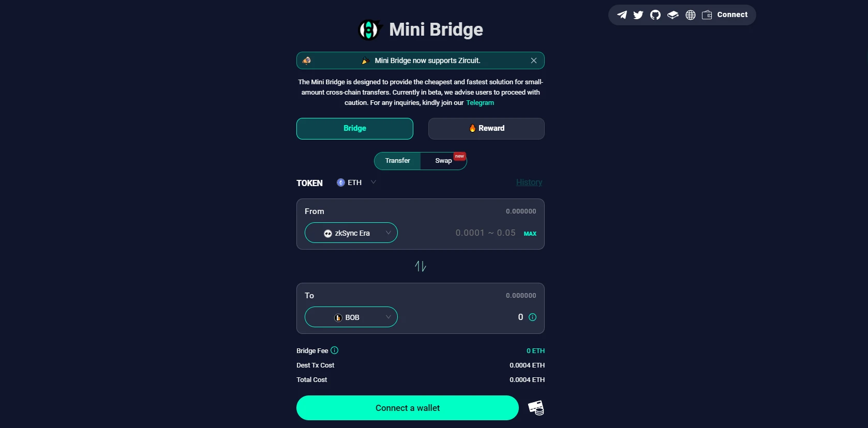Open the GitHub icon link
This screenshot has width=868, height=428.
[x=655, y=15]
